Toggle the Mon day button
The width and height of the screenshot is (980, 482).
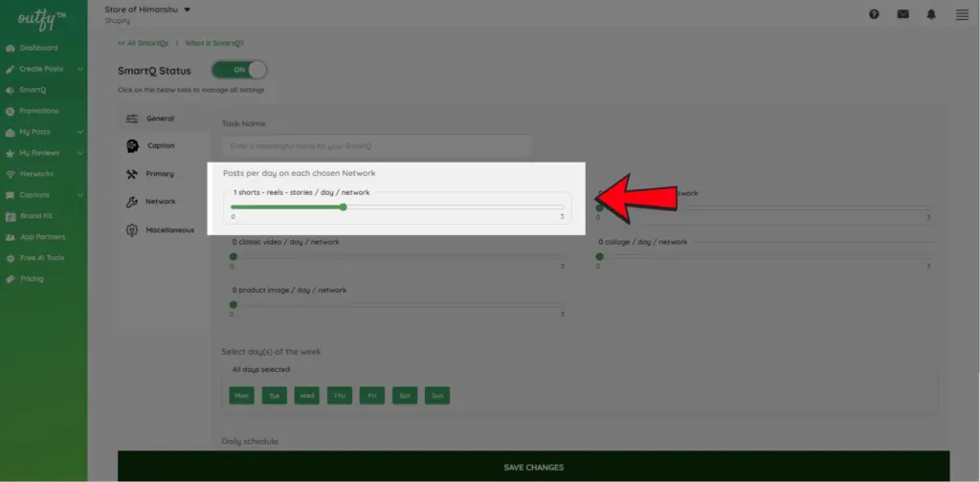[x=241, y=395]
